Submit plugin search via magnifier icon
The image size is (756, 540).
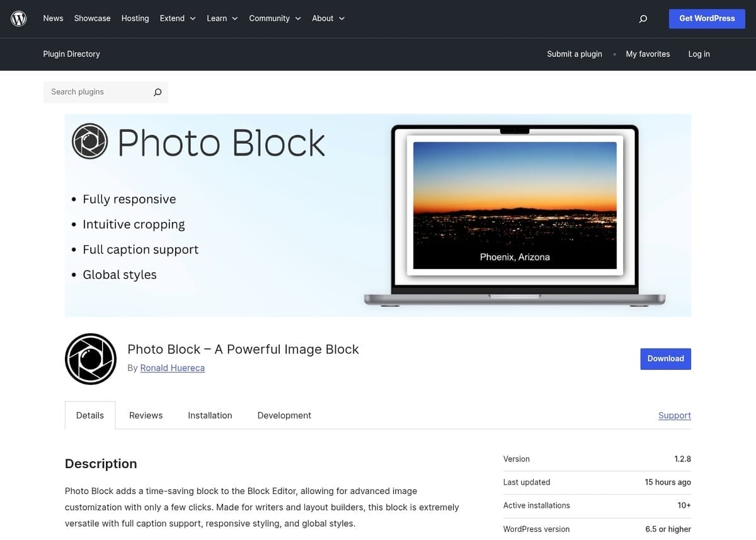(157, 92)
